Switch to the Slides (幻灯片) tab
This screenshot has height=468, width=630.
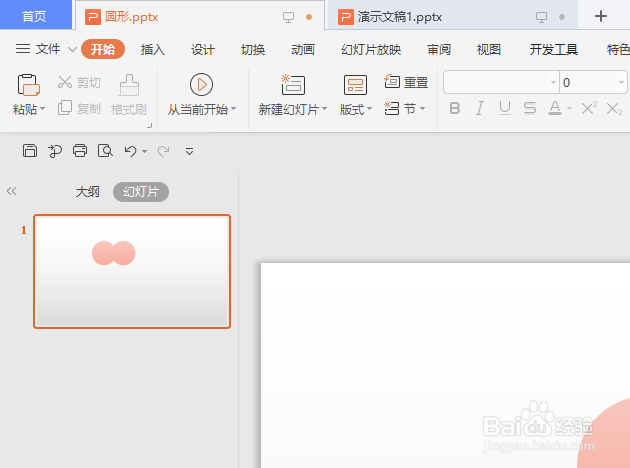point(141,192)
